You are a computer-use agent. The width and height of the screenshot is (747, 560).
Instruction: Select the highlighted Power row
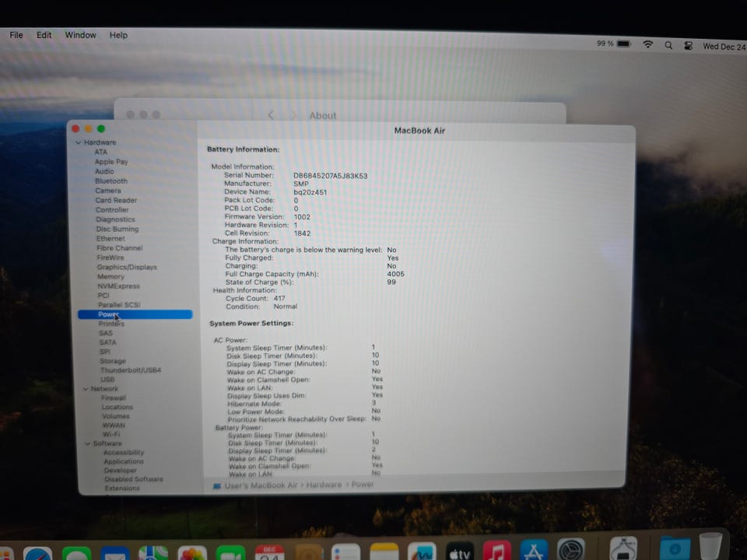pyautogui.click(x=135, y=314)
